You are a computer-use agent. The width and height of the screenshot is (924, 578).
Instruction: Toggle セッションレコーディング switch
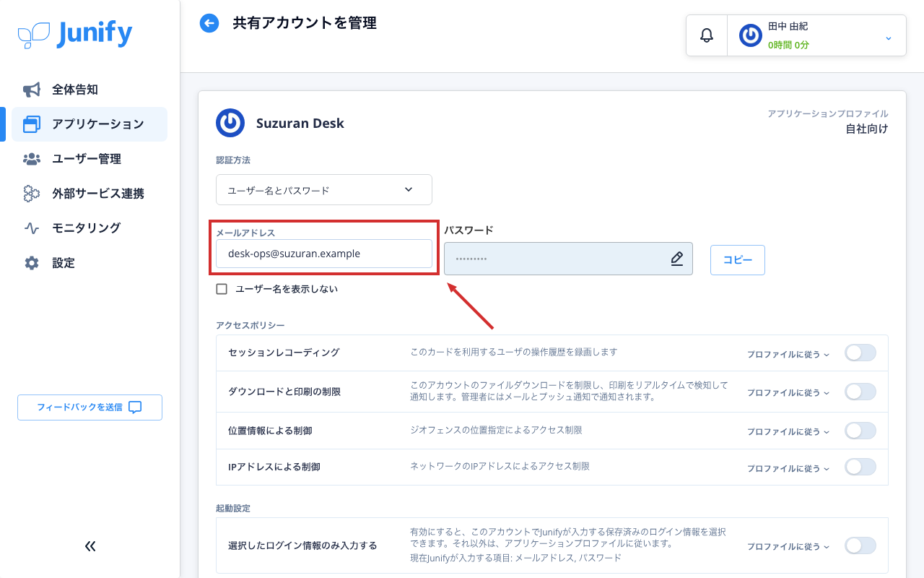(860, 353)
